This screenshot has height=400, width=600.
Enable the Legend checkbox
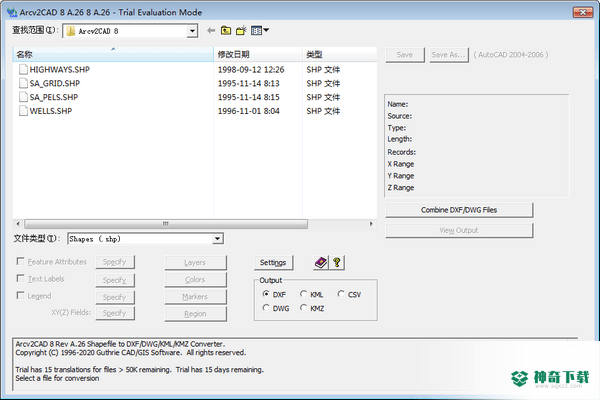(x=20, y=296)
